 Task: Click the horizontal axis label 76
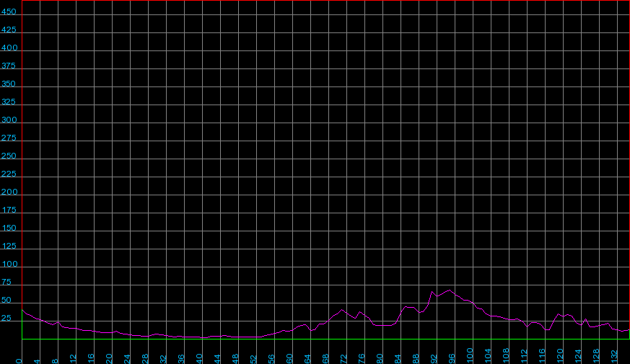point(362,359)
